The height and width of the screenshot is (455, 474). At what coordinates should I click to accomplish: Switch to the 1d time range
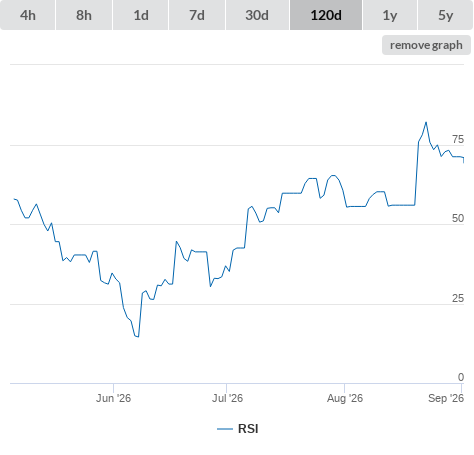click(x=141, y=15)
